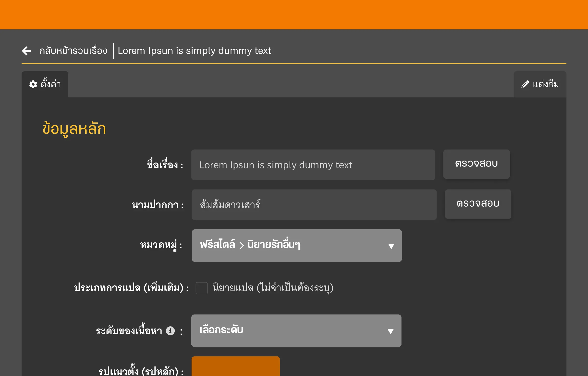
Task: Click the ตรวจสอบ button beside pen name
Action: [478, 204]
